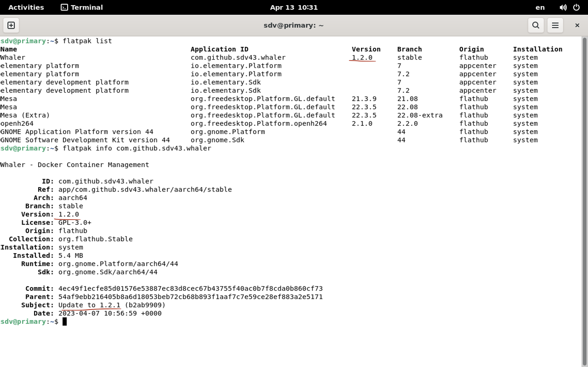Click the 'Update to 1.2.1' subject text
The image size is (588, 367).
(89, 305)
